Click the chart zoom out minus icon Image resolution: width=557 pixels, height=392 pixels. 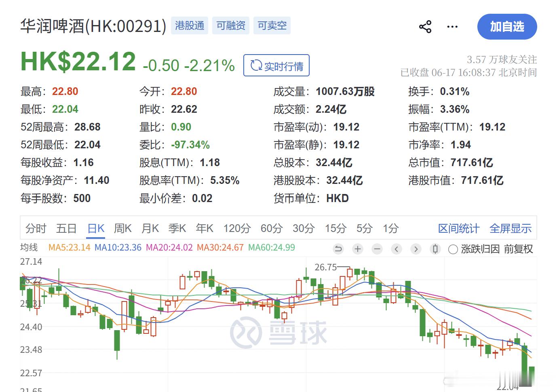[377, 249]
